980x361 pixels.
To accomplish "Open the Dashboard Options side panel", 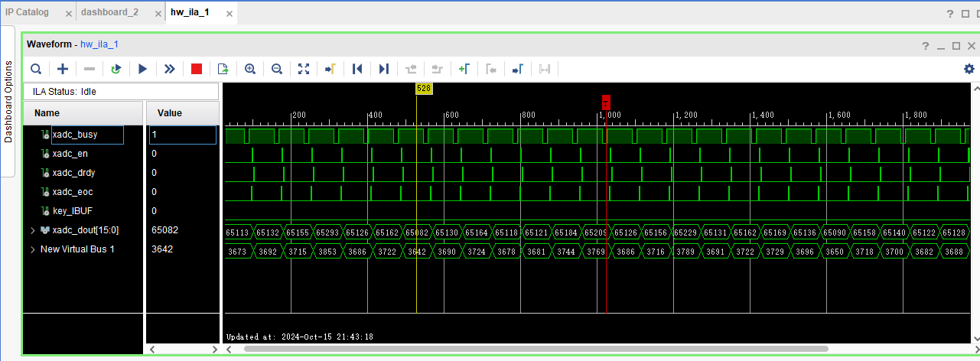I will tap(8, 101).
